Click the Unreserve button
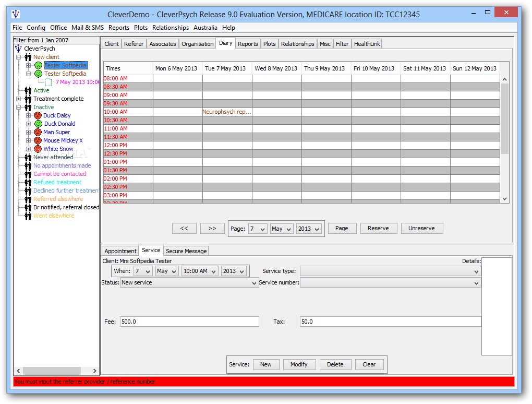This screenshot has height=404, width=532. point(422,229)
